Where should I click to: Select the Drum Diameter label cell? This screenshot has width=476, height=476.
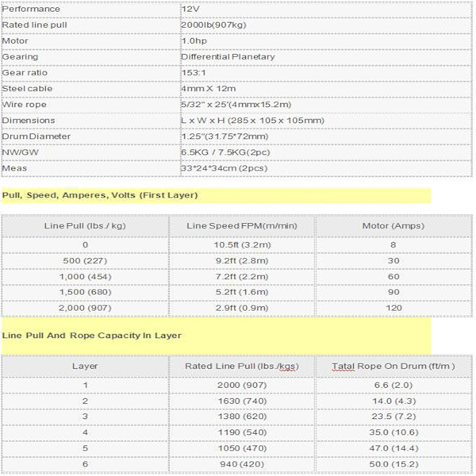click(x=90, y=136)
